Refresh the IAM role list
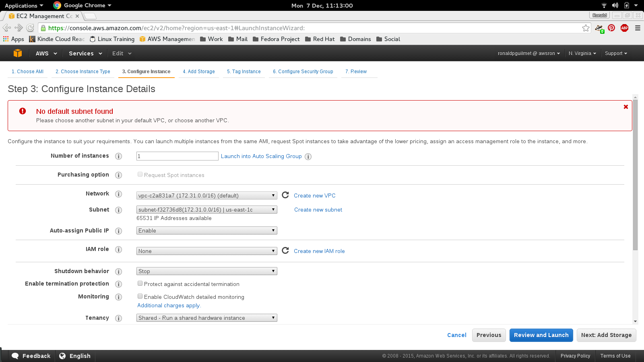The image size is (644, 362). 285,251
